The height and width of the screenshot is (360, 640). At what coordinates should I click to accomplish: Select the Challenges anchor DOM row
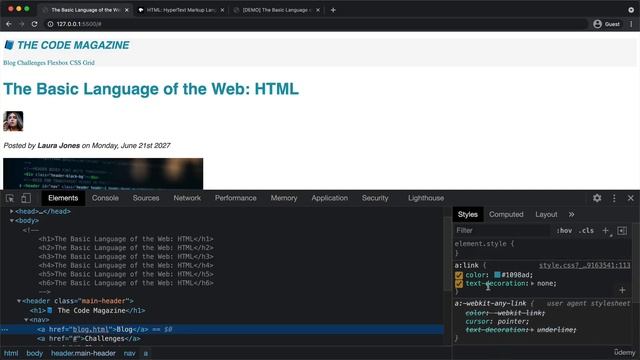222,339
